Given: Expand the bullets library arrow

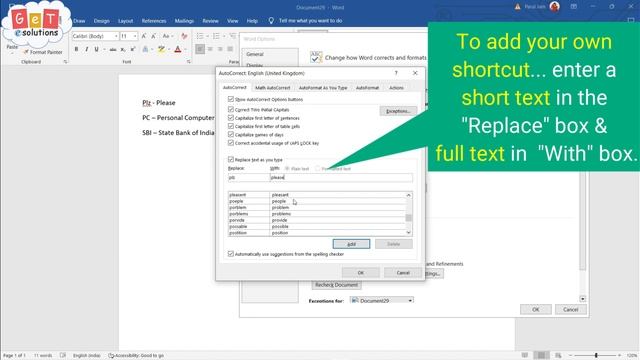Looking at the screenshot, I should click(x=207, y=36).
